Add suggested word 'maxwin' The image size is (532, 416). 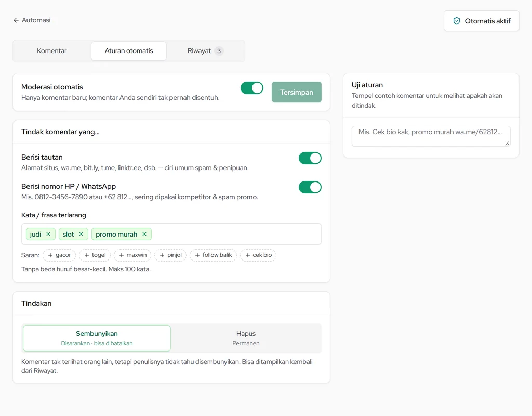(132, 255)
